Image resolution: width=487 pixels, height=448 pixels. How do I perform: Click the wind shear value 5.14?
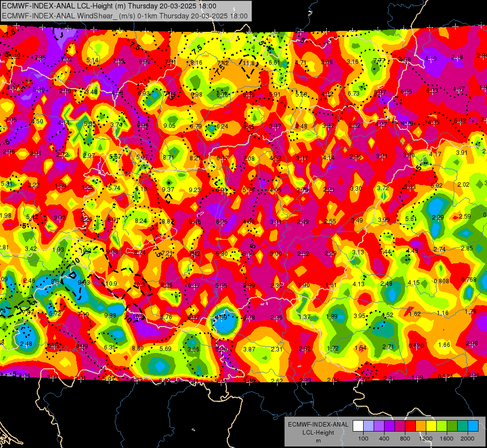click(92, 60)
